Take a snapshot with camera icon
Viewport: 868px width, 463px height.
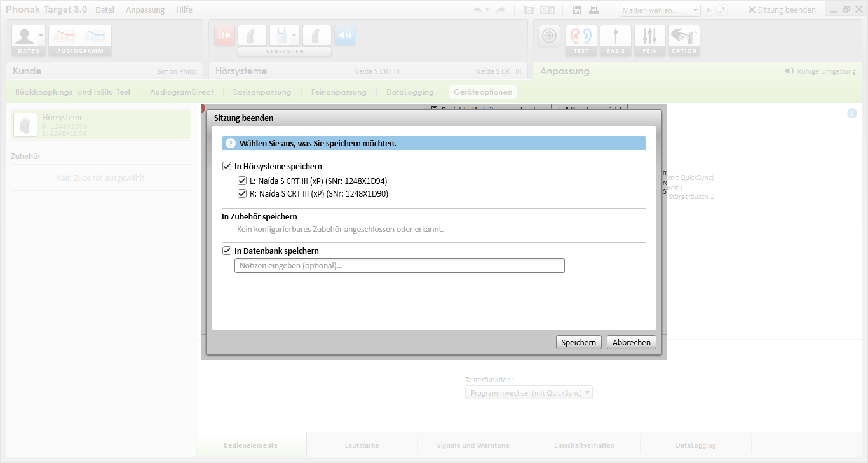click(x=528, y=10)
